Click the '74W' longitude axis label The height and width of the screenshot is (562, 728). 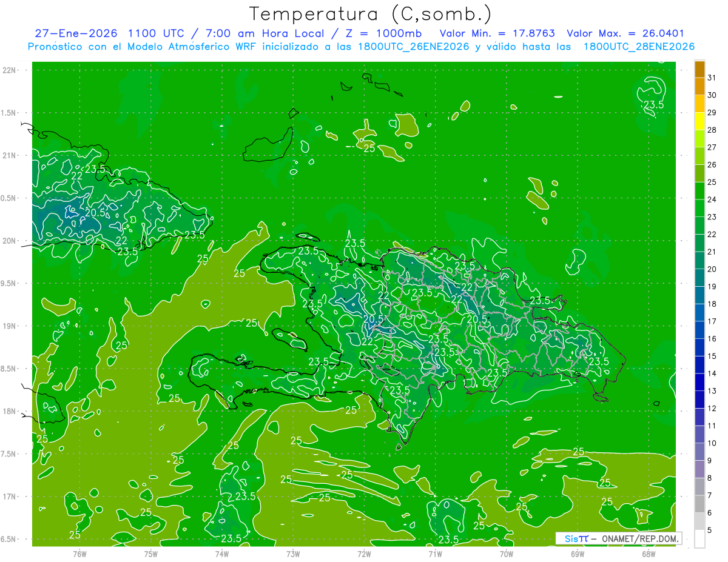(x=222, y=554)
